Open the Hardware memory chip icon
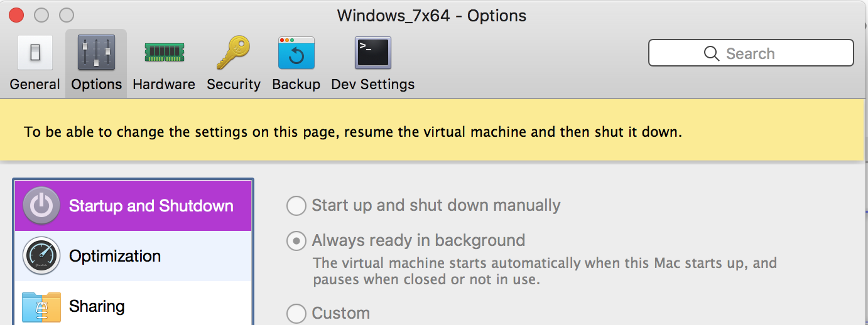 point(164,53)
